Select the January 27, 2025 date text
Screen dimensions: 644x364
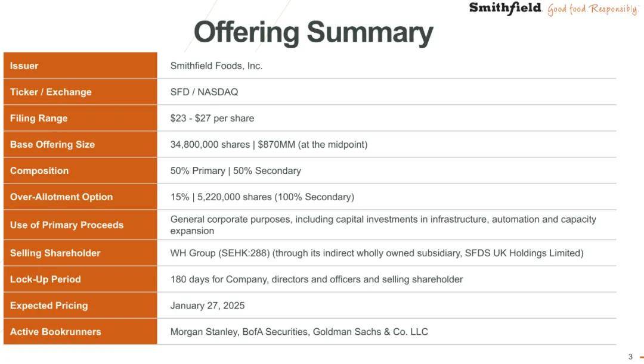208,306
